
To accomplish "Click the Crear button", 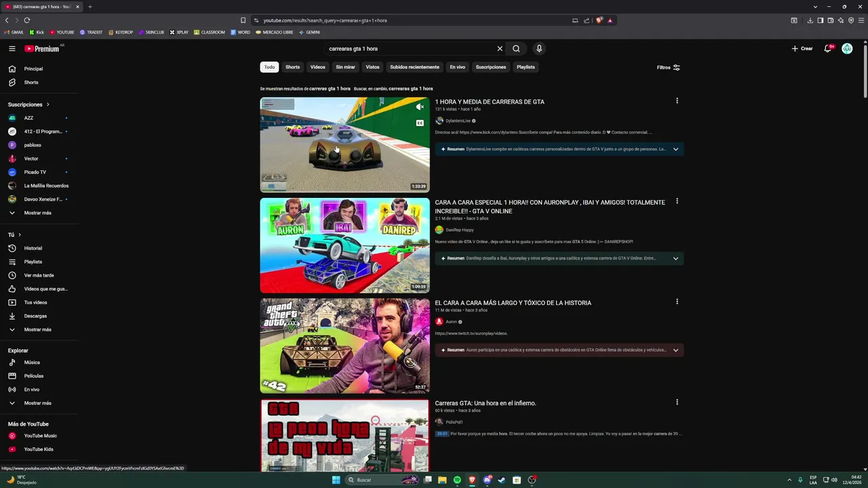I will point(802,49).
